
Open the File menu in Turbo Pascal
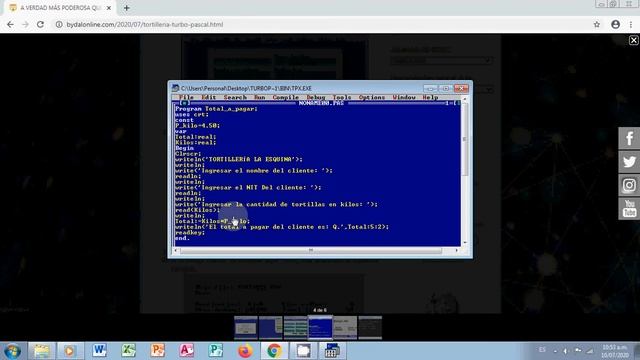186,97
